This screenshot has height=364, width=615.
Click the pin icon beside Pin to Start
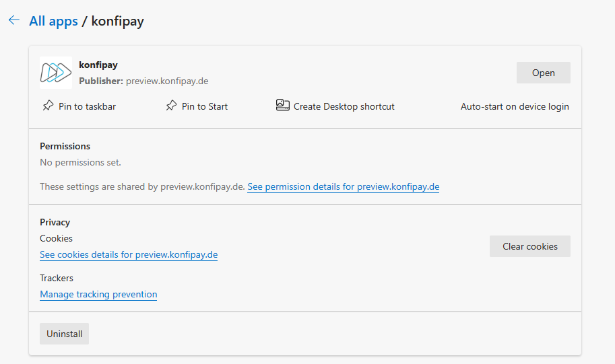coord(171,106)
